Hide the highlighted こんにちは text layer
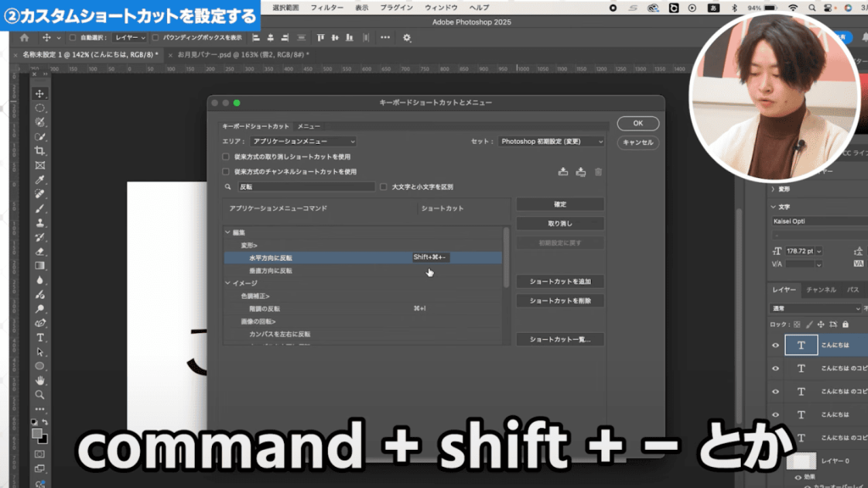The width and height of the screenshot is (868, 488). pyautogui.click(x=776, y=346)
